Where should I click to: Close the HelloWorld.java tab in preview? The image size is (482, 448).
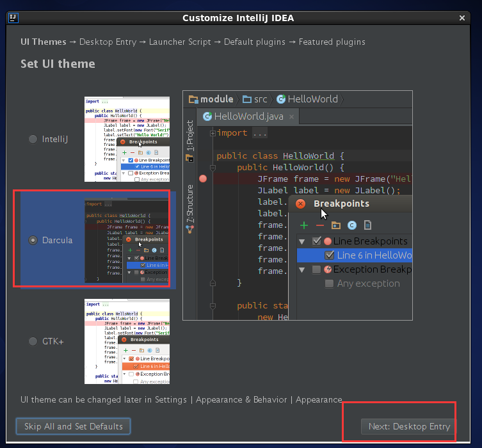click(291, 116)
